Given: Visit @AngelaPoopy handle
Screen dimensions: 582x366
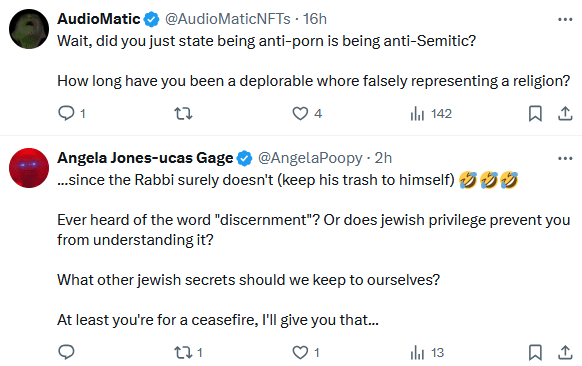Looking at the screenshot, I should [x=310, y=158].
